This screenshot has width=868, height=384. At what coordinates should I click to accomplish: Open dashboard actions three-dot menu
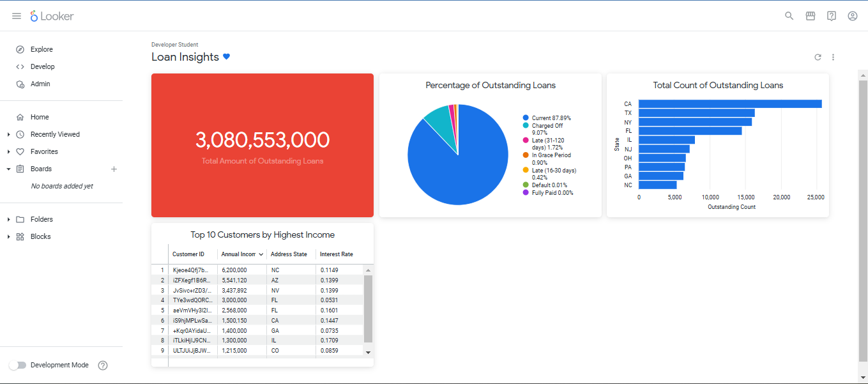[x=834, y=58]
